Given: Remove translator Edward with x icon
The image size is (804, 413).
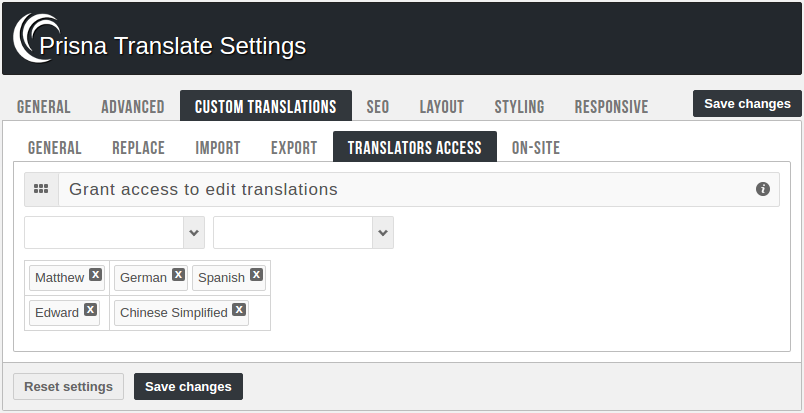Looking at the screenshot, I should pyautogui.click(x=90, y=310).
